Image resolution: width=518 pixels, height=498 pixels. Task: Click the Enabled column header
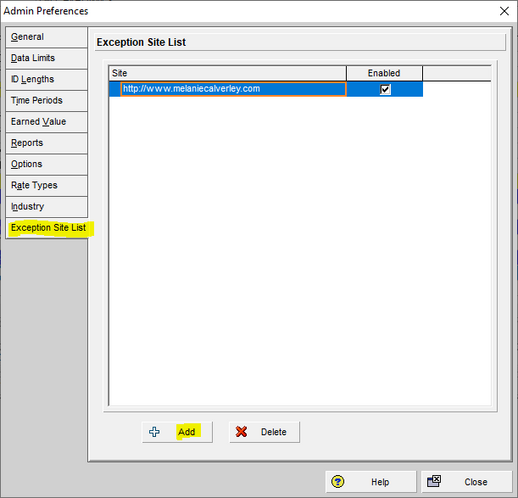coord(384,73)
